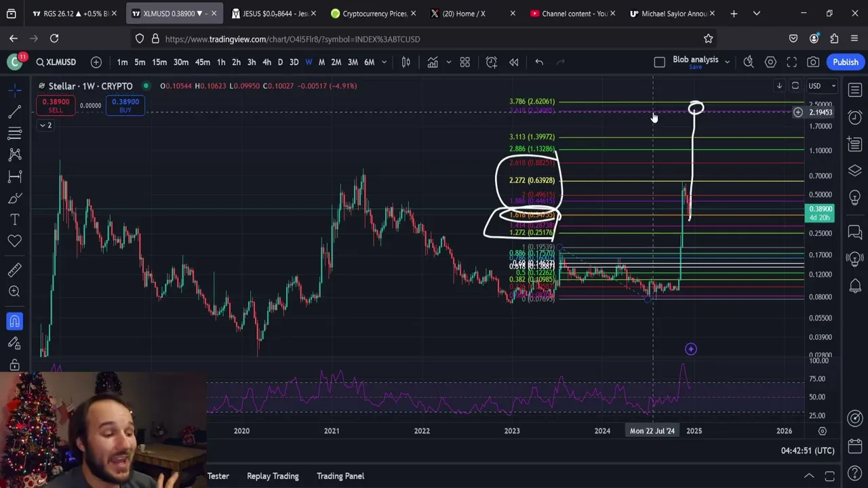868x488 pixels.
Task: Open the XLMUSD symbol search
Action: (x=56, y=62)
